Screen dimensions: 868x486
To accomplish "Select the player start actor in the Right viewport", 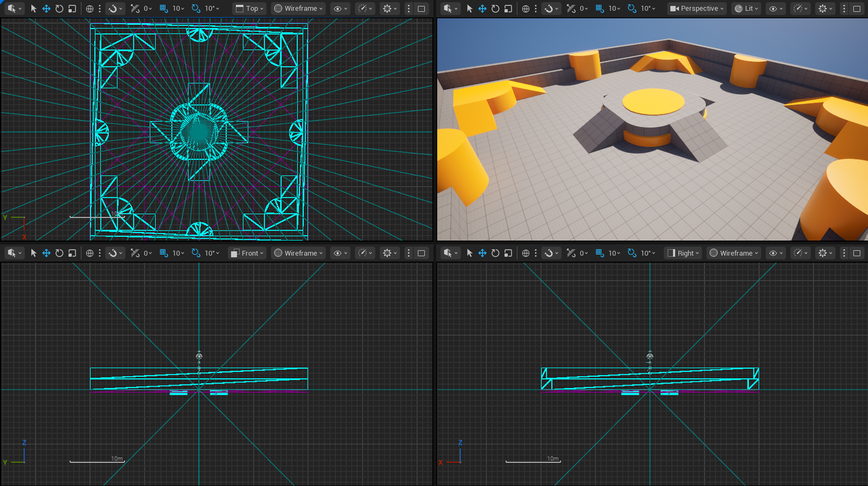I will click(x=650, y=356).
